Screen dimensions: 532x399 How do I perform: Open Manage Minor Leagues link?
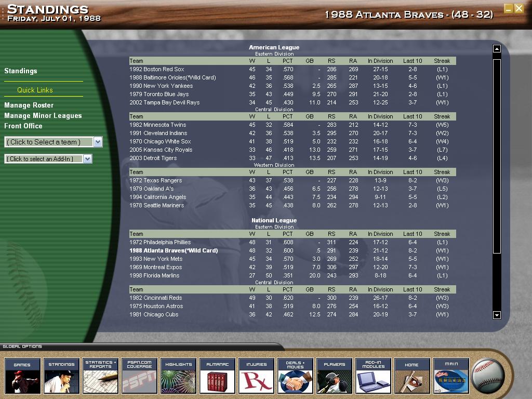pos(43,116)
